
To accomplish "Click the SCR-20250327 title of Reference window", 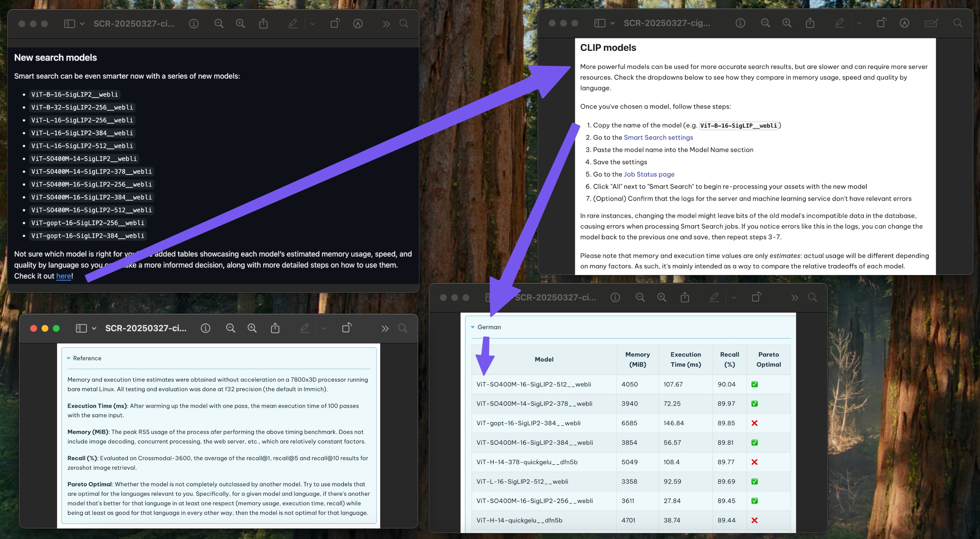I will coord(146,328).
